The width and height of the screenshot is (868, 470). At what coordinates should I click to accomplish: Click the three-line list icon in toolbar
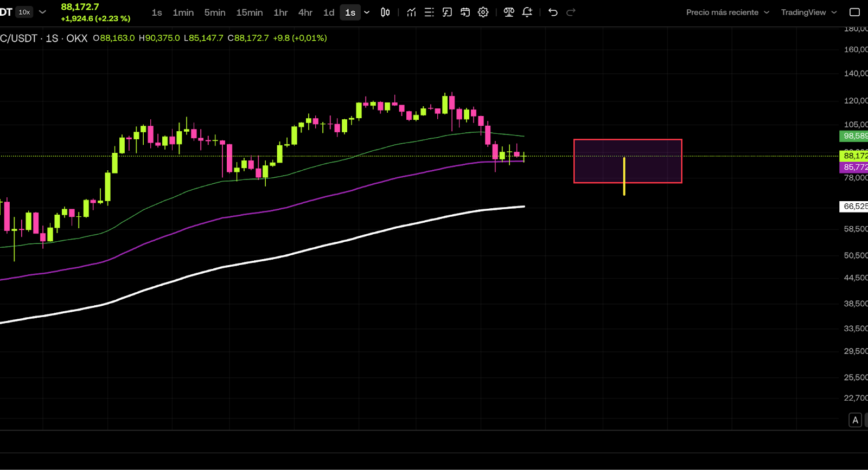pos(429,12)
